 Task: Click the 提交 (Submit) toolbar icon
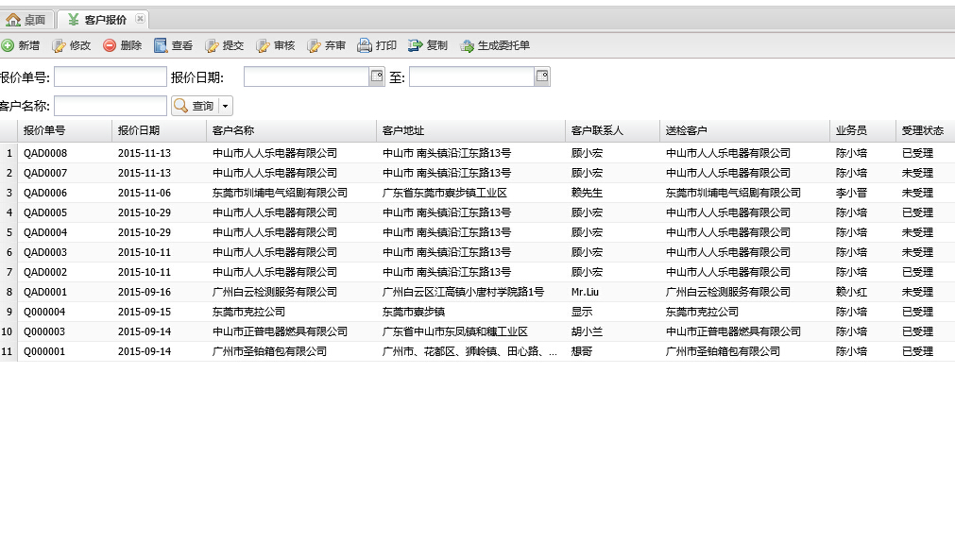(x=212, y=45)
